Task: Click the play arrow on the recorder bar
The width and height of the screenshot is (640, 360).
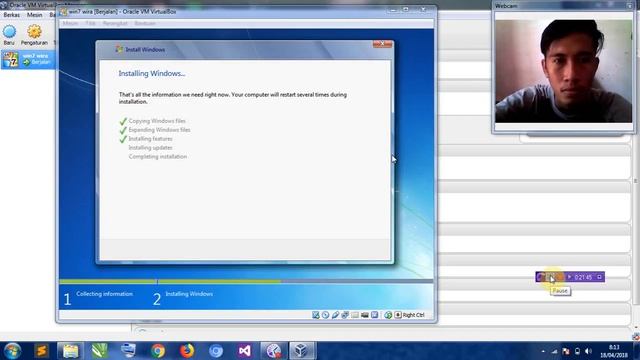Action: [x=569, y=277]
